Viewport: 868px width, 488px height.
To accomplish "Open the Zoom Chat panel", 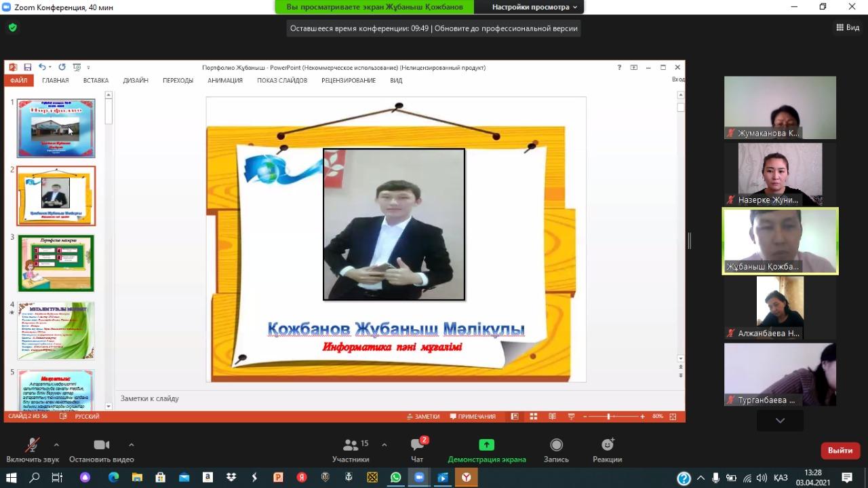I will [417, 450].
